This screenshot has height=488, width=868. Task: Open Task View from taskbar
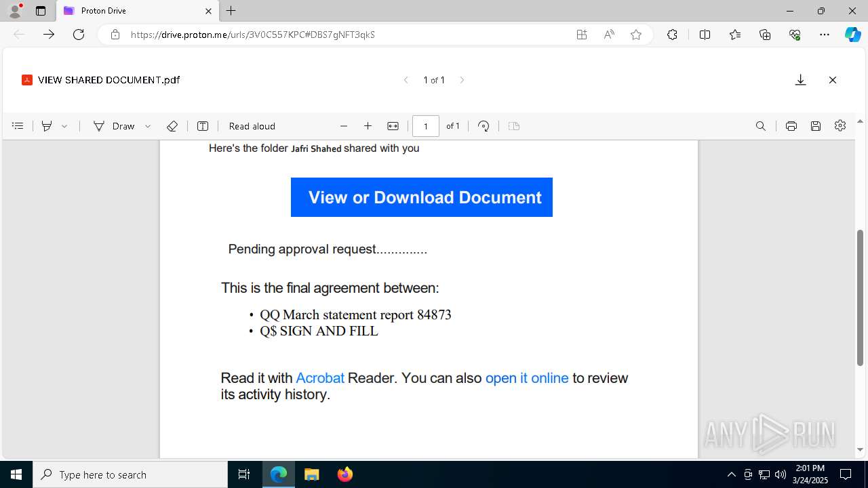point(244,474)
